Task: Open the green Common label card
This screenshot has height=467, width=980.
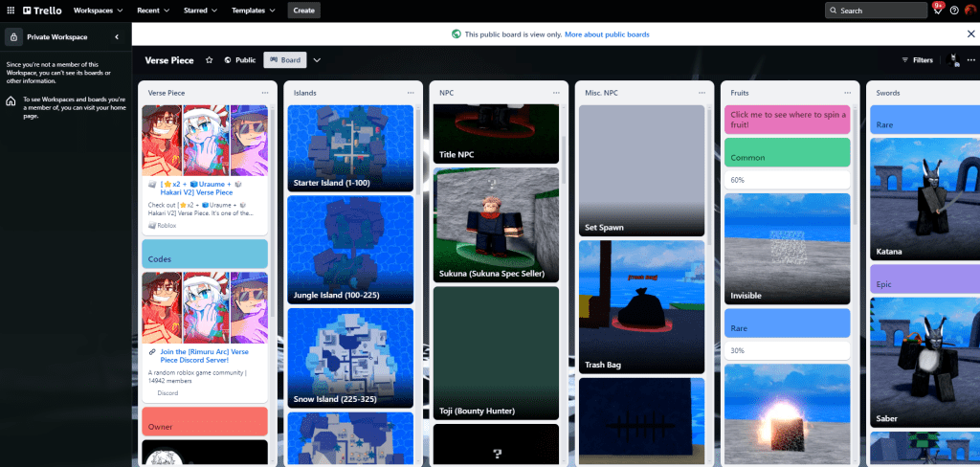Action: pyautogui.click(x=788, y=157)
